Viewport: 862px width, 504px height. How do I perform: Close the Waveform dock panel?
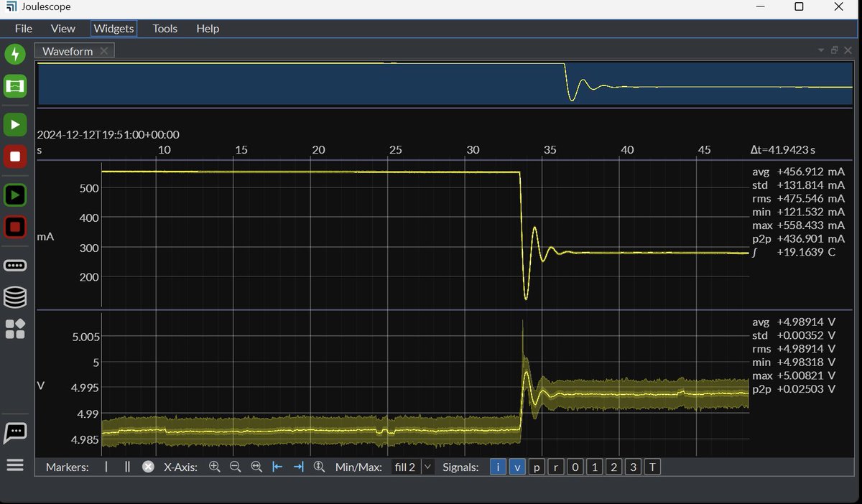(848, 50)
